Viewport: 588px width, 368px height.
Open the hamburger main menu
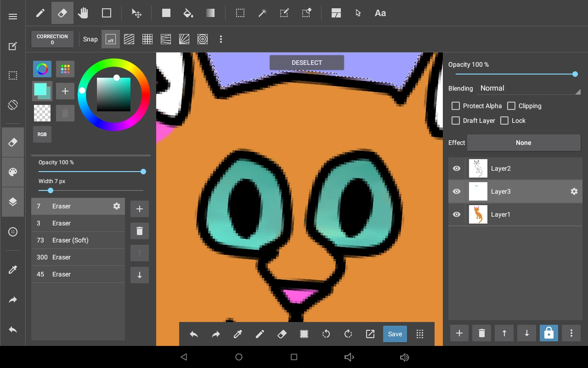coord(13,17)
